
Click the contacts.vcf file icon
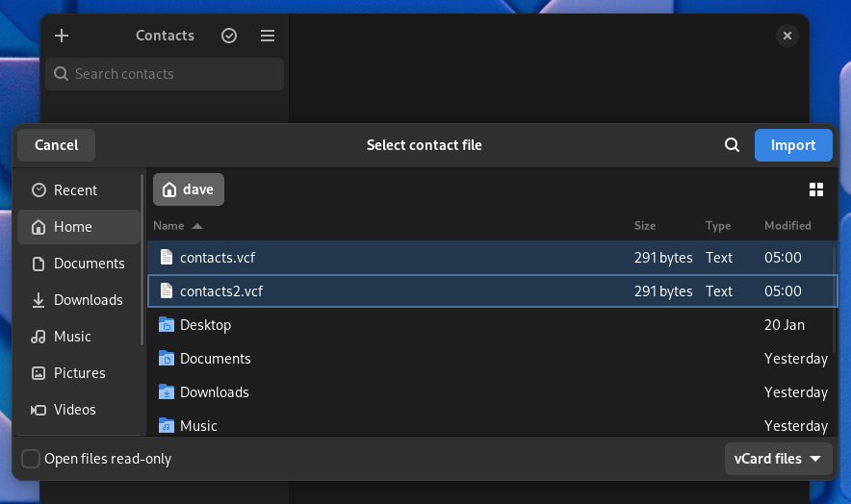coord(167,258)
